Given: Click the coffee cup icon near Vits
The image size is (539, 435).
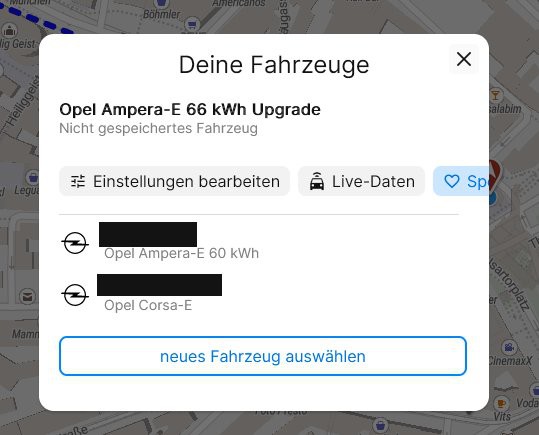Looking at the screenshot, I should pyautogui.click(x=501, y=403).
